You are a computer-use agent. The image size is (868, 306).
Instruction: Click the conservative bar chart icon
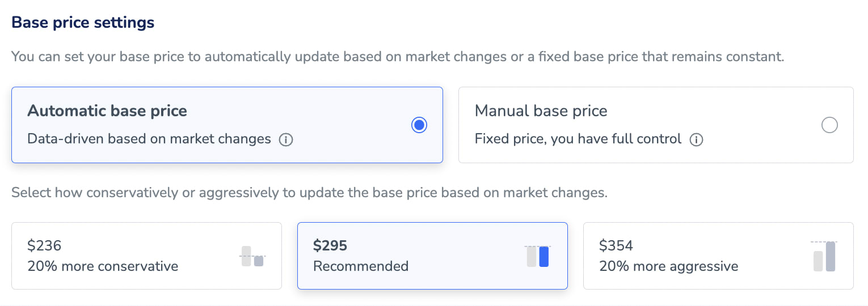pyautogui.click(x=252, y=257)
